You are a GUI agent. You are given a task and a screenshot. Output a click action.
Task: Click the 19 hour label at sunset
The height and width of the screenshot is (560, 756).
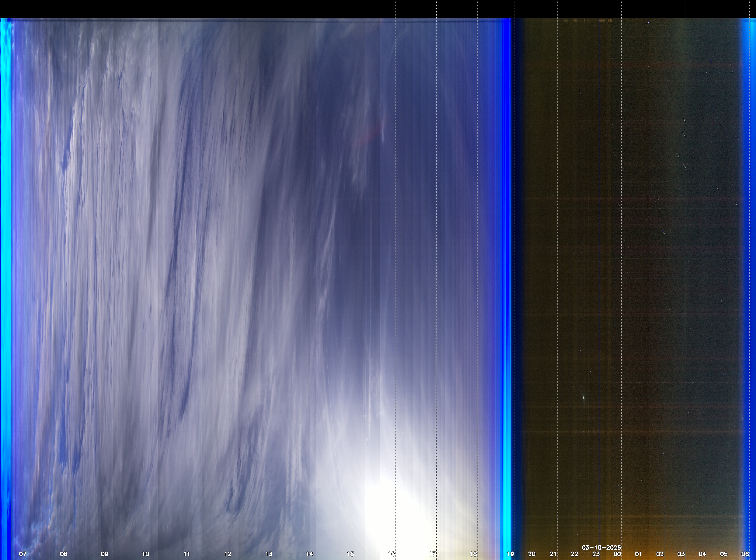click(x=511, y=554)
